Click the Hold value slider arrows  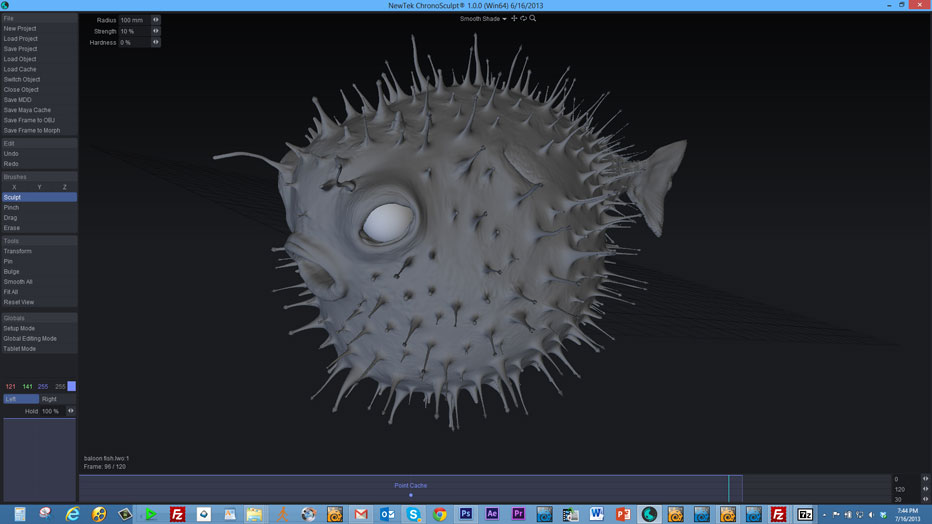[70, 411]
